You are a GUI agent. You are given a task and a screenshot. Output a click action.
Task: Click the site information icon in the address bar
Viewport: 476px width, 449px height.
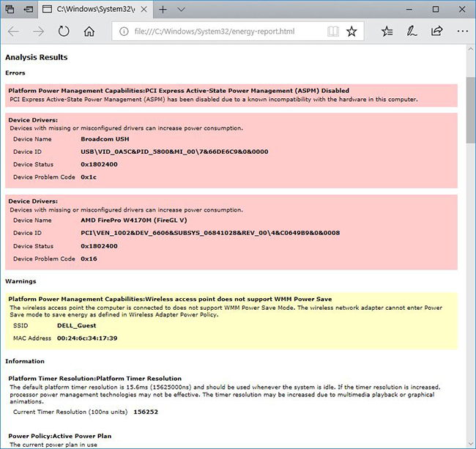pos(123,31)
